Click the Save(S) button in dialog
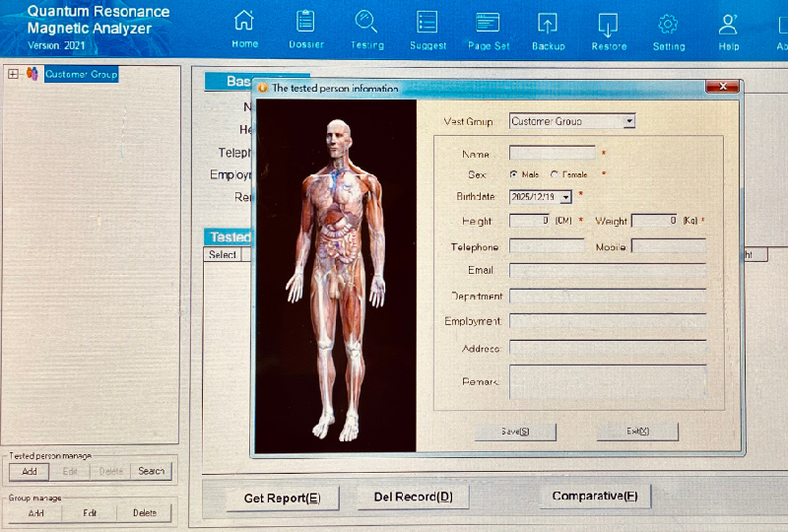The image size is (788, 532). click(x=515, y=432)
